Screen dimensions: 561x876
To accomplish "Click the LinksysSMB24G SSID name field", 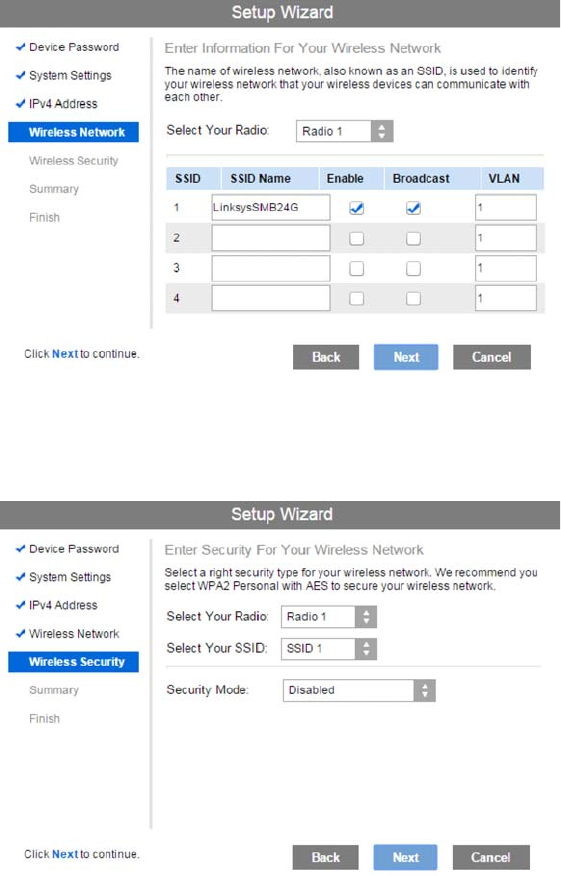I will pyautogui.click(x=270, y=207).
